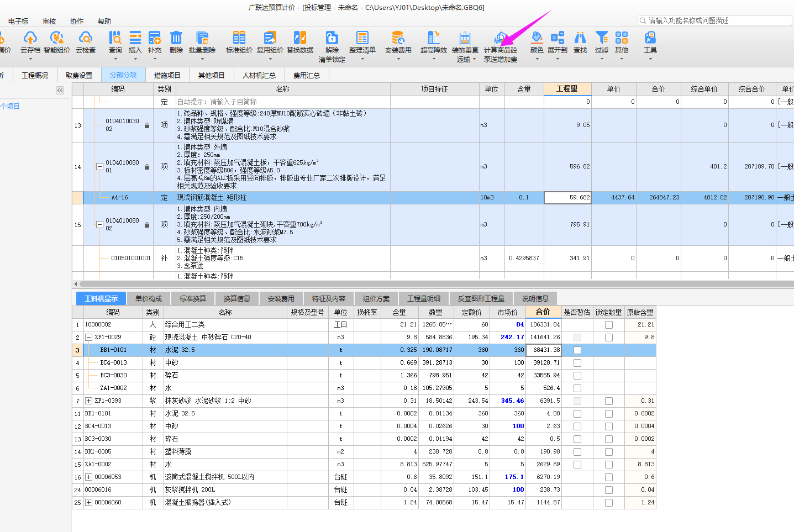Tick 锁定数量 checkbox for 混凝土振捣器 row

pos(609,503)
